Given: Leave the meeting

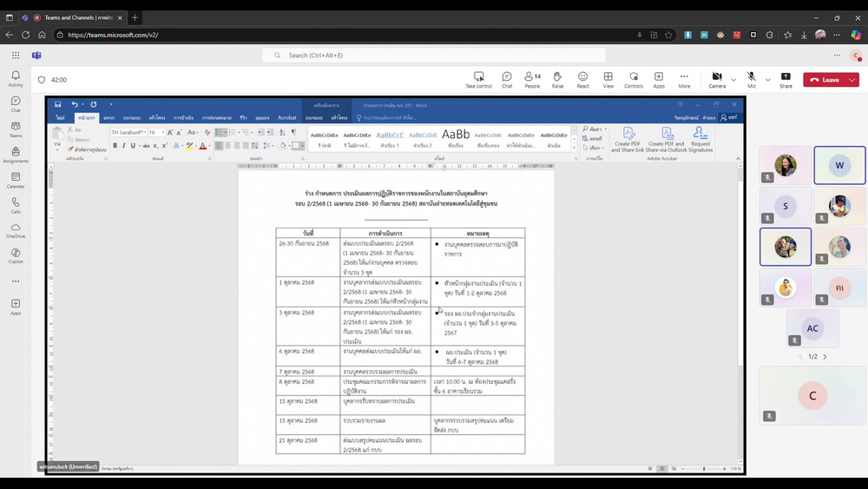Looking at the screenshot, I should point(825,80).
